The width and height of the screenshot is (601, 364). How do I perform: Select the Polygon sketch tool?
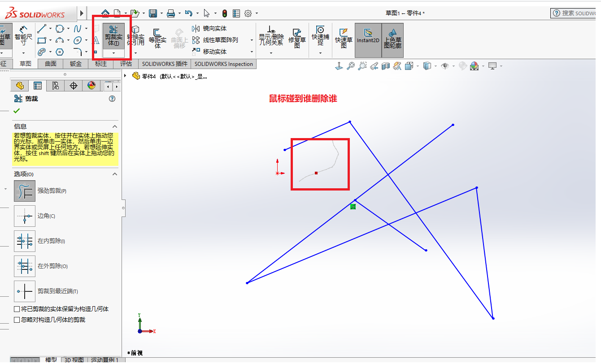(60, 52)
